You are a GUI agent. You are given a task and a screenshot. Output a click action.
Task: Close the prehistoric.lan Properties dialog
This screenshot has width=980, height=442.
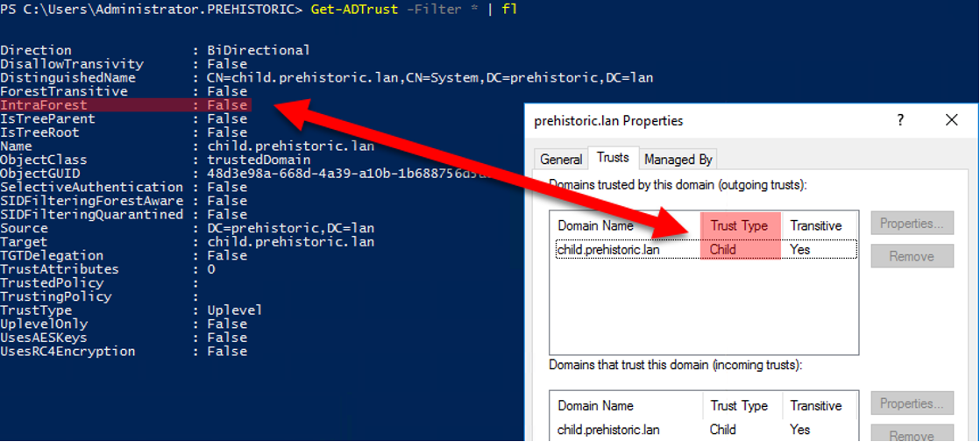pos(952,121)
